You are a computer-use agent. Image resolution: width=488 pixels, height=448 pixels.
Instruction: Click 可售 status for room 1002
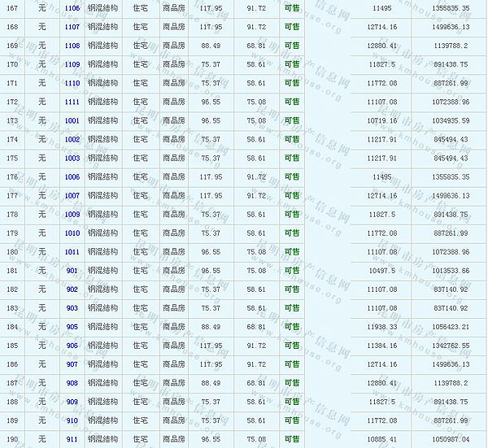click(291, 140)
